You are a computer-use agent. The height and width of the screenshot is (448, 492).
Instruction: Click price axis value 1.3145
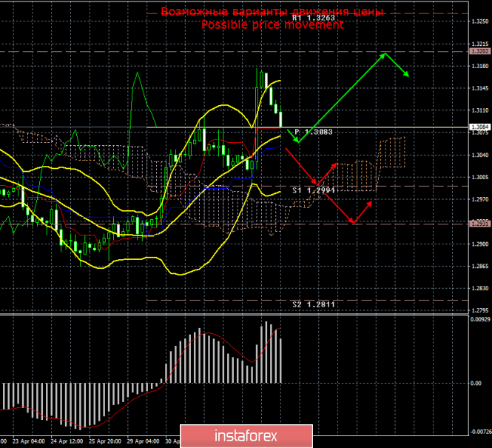click(480, 88)
